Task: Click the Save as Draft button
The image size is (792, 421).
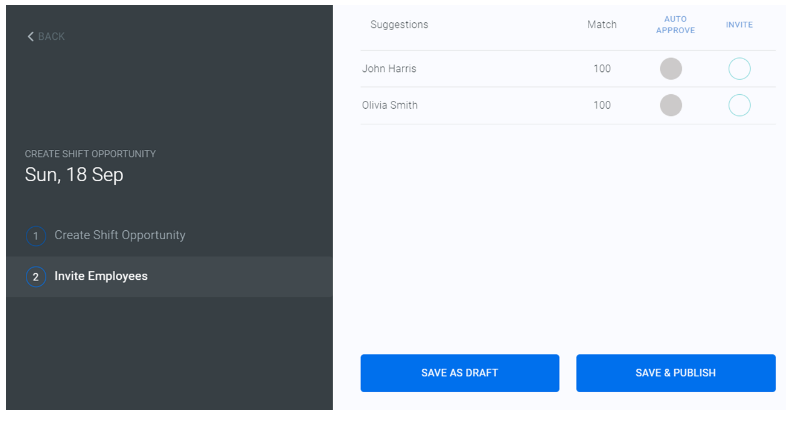Action: (460, 373)
